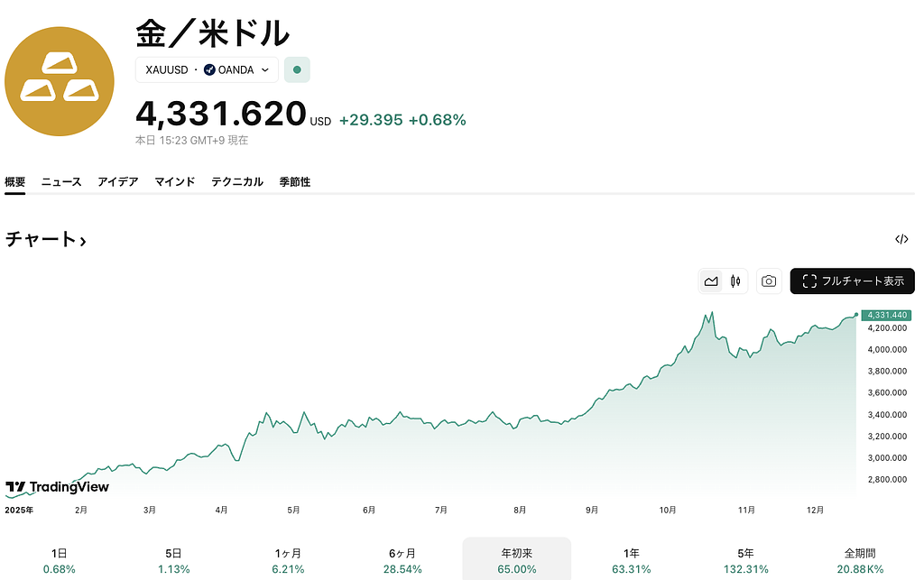Switch to candlestick chart style
The image size is (924, 580).
[x=735, y=281]
